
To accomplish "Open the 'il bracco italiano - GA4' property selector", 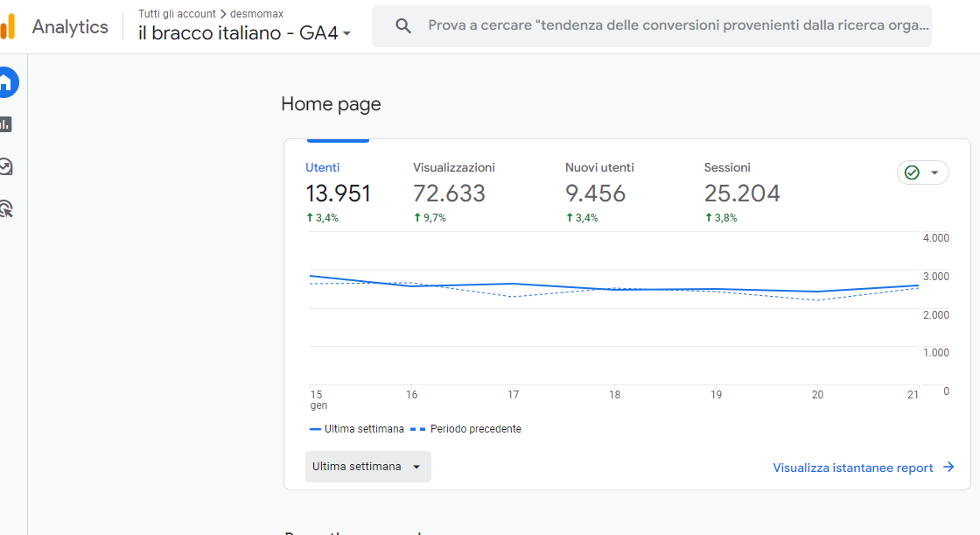I will tap(245, 33).
